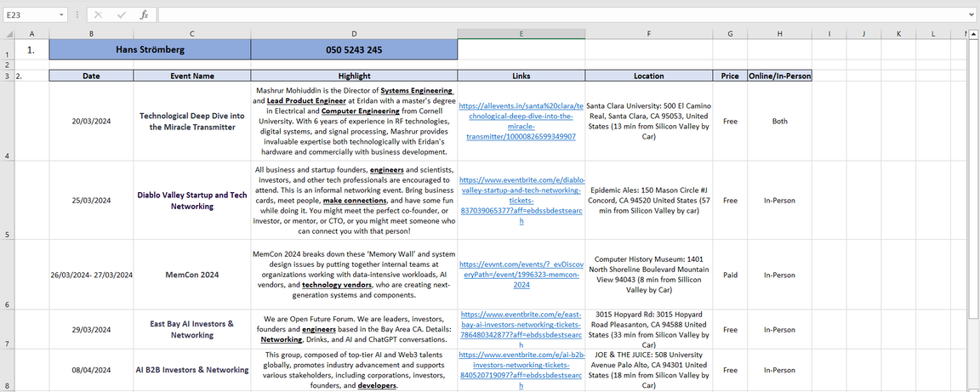Select the date cell 25/03/2024
Image resolution: width=980 pixels, height=392 pixels.
(91, 200)
